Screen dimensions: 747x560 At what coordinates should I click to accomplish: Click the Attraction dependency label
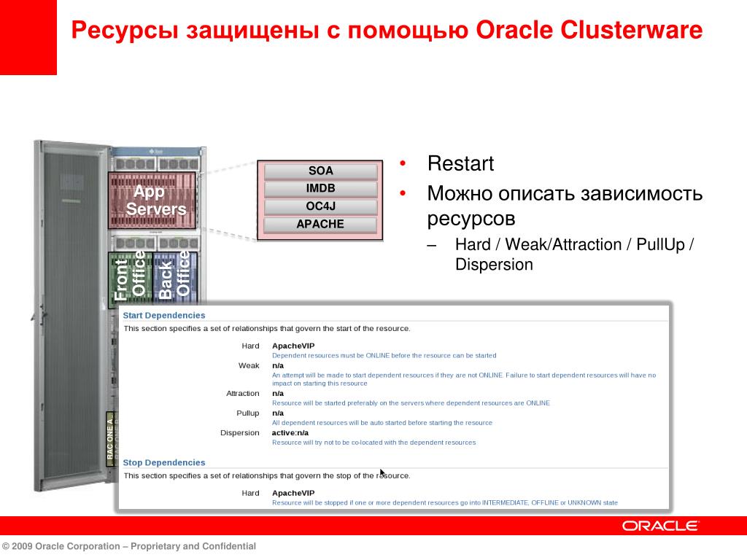[x=242, y=393]
